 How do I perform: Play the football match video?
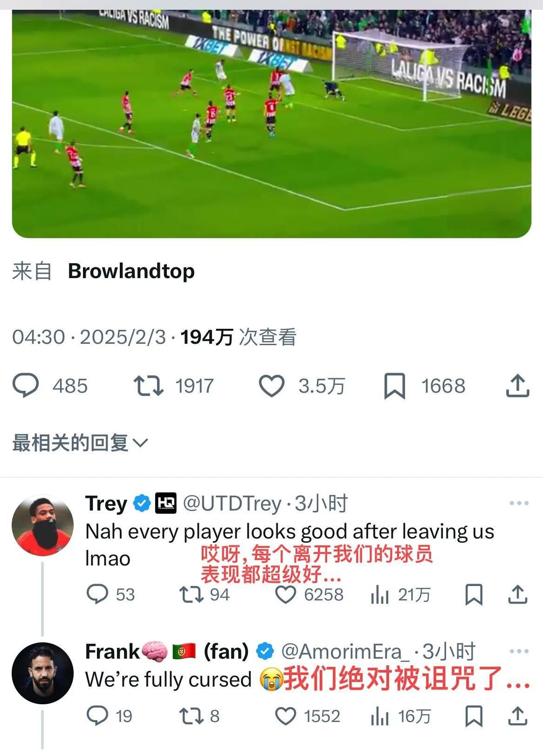click(271, 123)
